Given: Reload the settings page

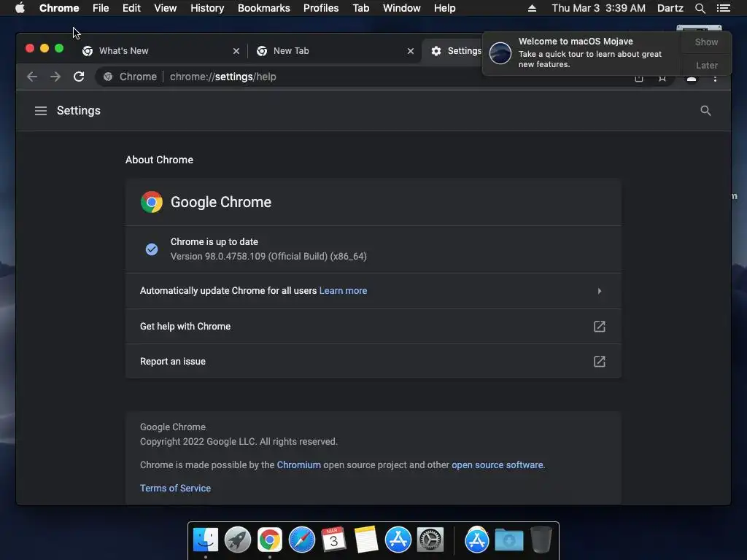Looking at the screenshot, I should pos(79,77).
